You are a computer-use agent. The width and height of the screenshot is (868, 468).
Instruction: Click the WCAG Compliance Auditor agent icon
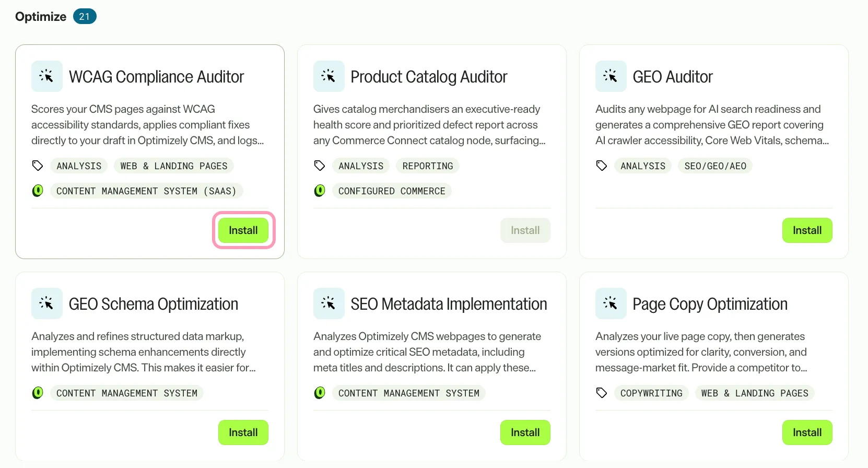pos(47,76)
